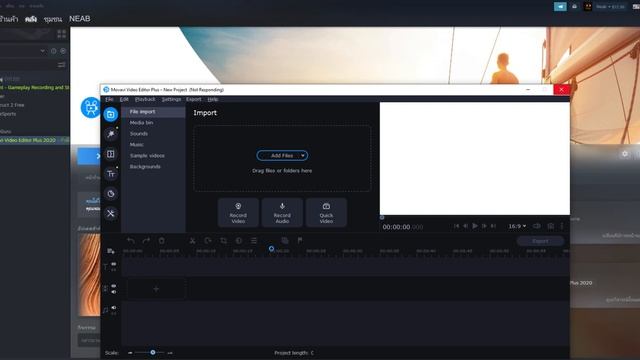Screen dimensions: 640x360
Task: Select Video Editor Plus 2020 in Steam library
Action: click(35, 140)
